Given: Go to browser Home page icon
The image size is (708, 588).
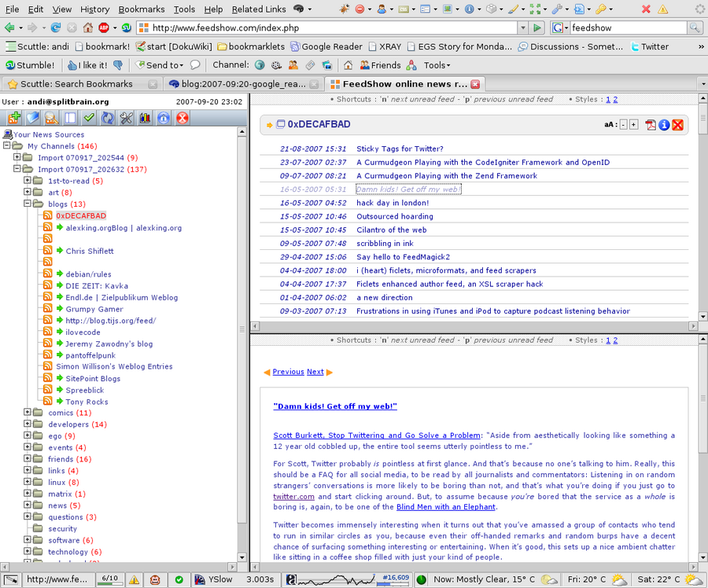Looking at the screenshot, I should (88, 28).
